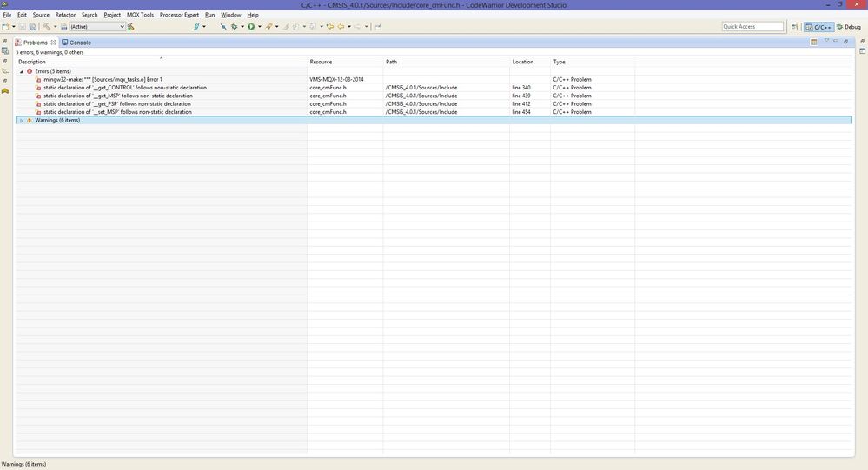Click the Debug bug toolbar icon
This screenshot has width=868, height=470.
[235, 27]
